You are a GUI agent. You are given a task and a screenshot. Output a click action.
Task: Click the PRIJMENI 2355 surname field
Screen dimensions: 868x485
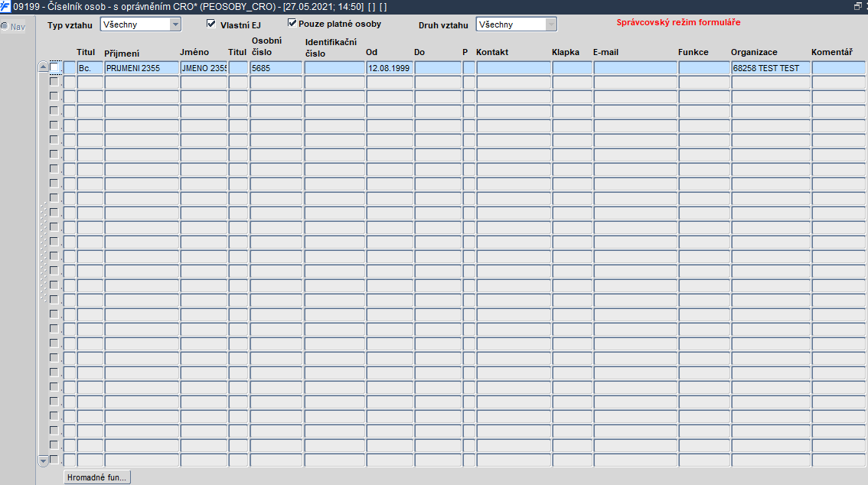click(142, 68)
